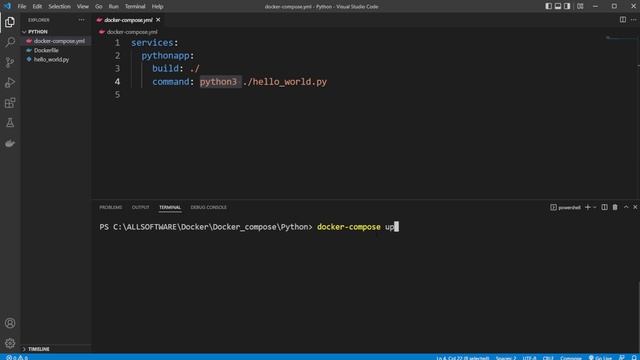The height and width of the screenshot is (360, 640).
Task: Select the docker-compose.yml editor tab
Action: point(128,20)
